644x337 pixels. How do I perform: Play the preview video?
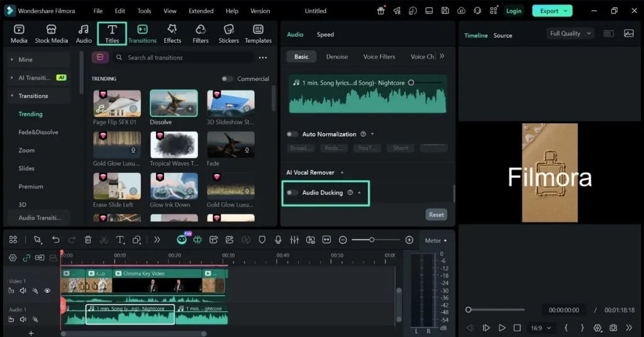[x=502, y=328]
